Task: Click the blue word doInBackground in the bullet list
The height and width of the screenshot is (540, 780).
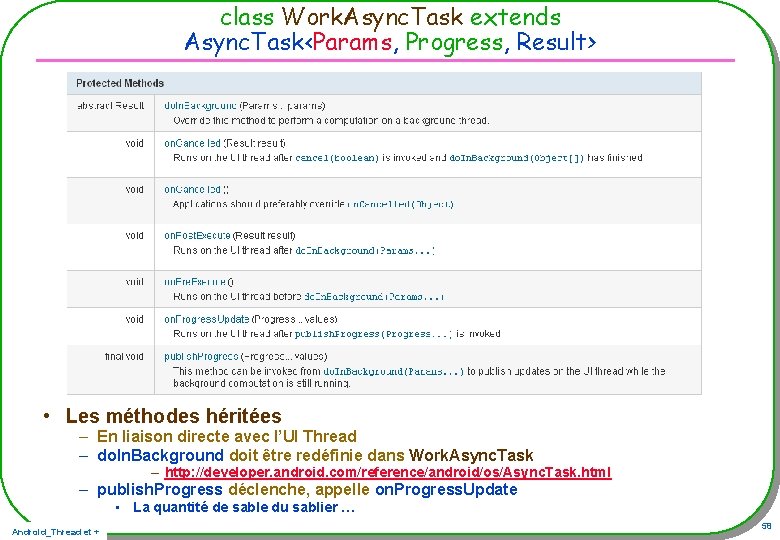Action: pyautogui.click(x=160, y=455)
